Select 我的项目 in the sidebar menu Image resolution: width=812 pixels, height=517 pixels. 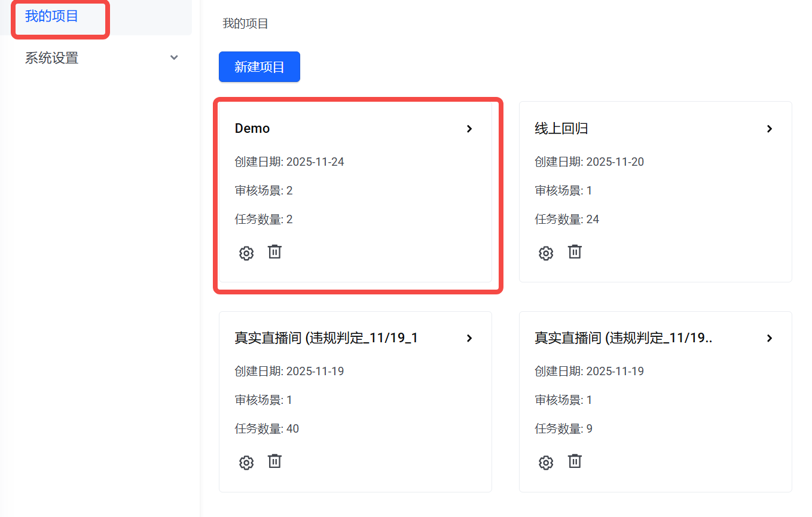click(52, 16)
